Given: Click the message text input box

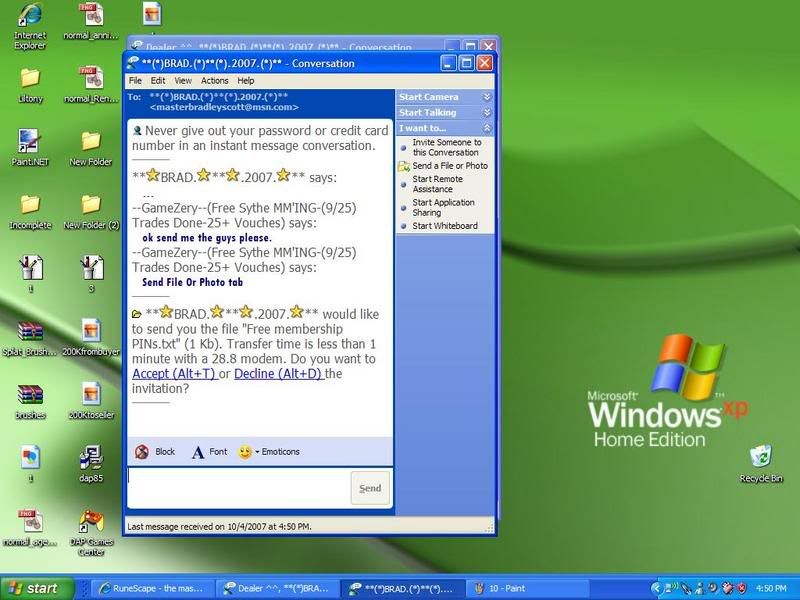Looking at the screenshot, I should [239, 488].
